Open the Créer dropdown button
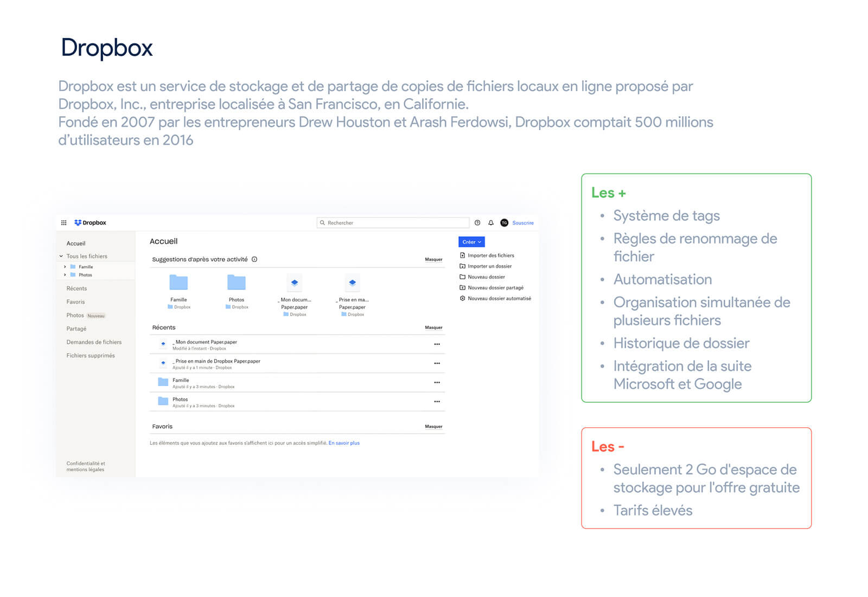 (x=471, y=242)
